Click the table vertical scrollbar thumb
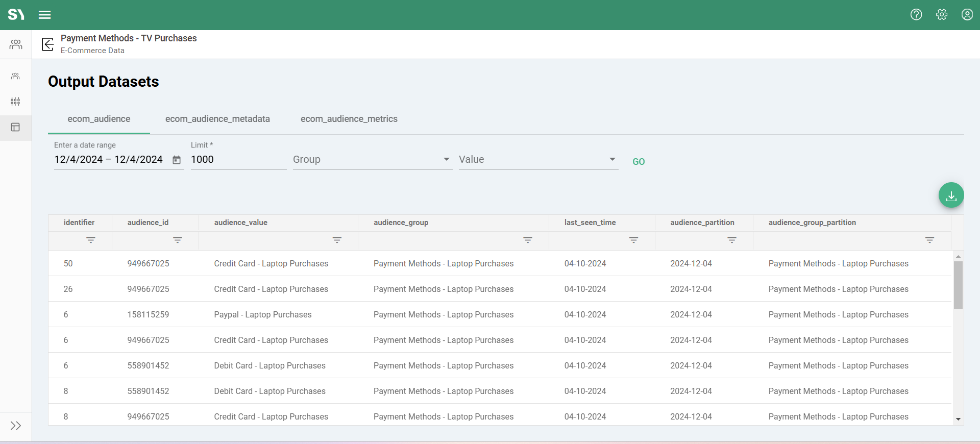The height and width of the screenshot is (444, 980). 958,285
